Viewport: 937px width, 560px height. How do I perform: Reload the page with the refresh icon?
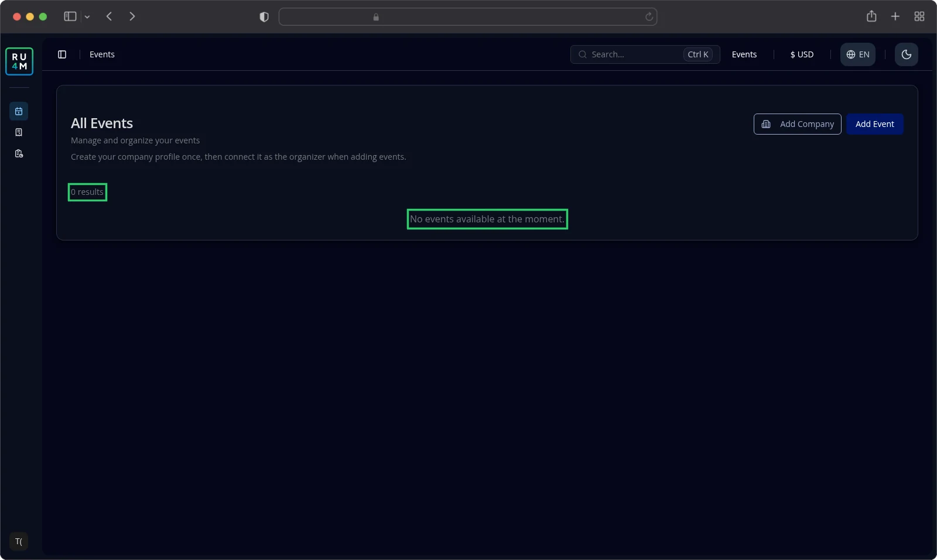coord(649,17)
